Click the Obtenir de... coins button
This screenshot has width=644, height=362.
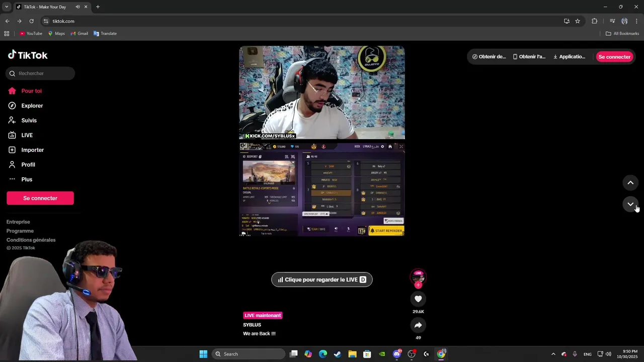(x=489, y=57)
